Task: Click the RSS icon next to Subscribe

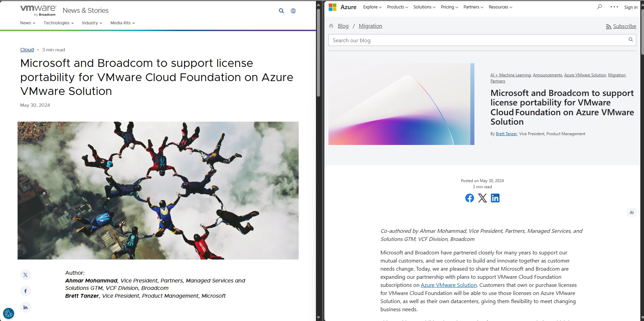Action: point(608,26)
